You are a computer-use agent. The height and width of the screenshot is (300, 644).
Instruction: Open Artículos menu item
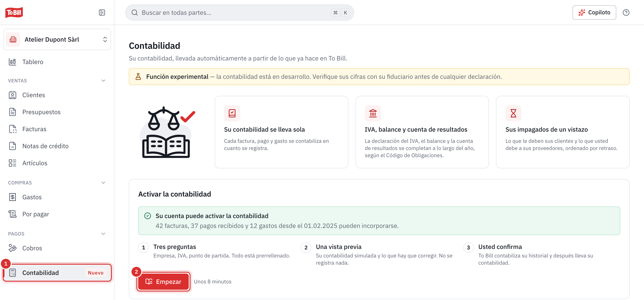57,163
